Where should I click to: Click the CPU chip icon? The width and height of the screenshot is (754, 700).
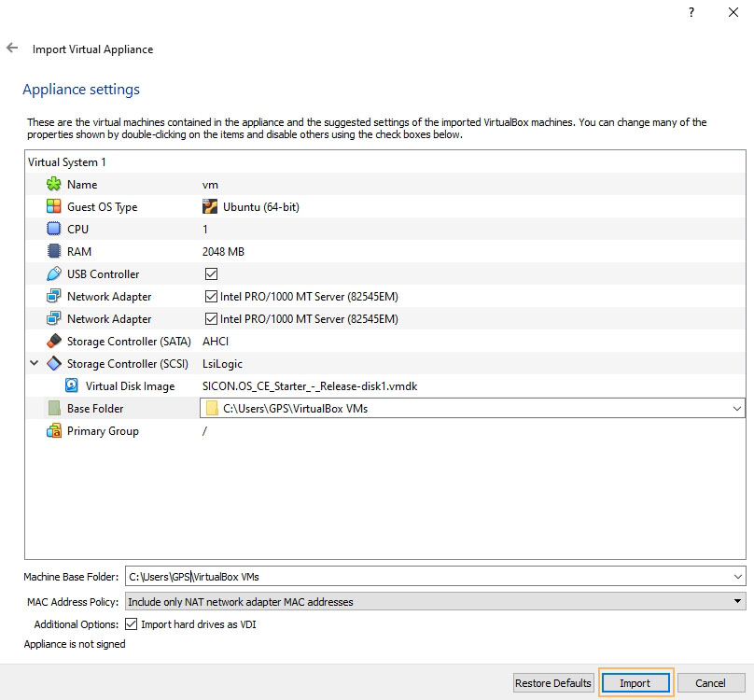pos(53,230)
